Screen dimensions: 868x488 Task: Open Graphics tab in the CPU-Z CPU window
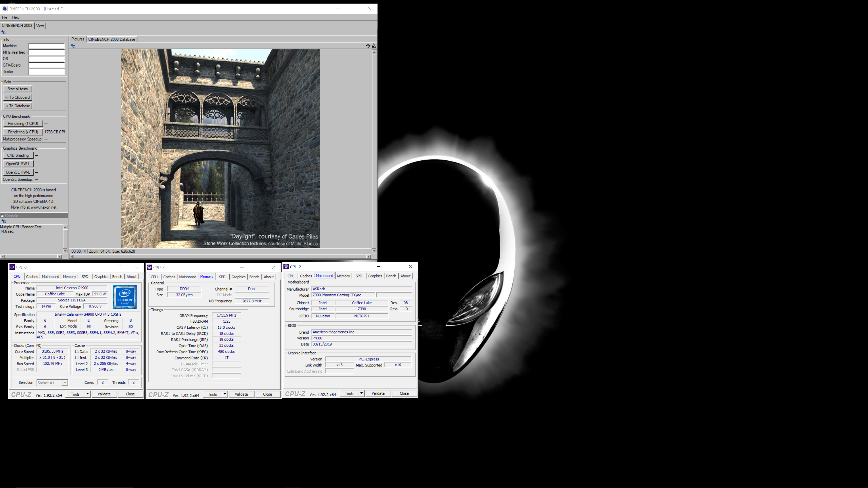click(x=101, y=277)
